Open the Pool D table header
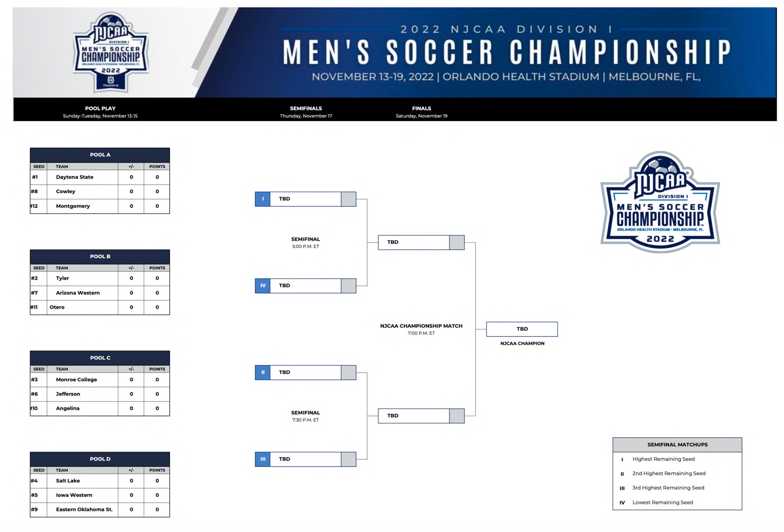Screen dimensions: 784x532 tap(100, 459)
